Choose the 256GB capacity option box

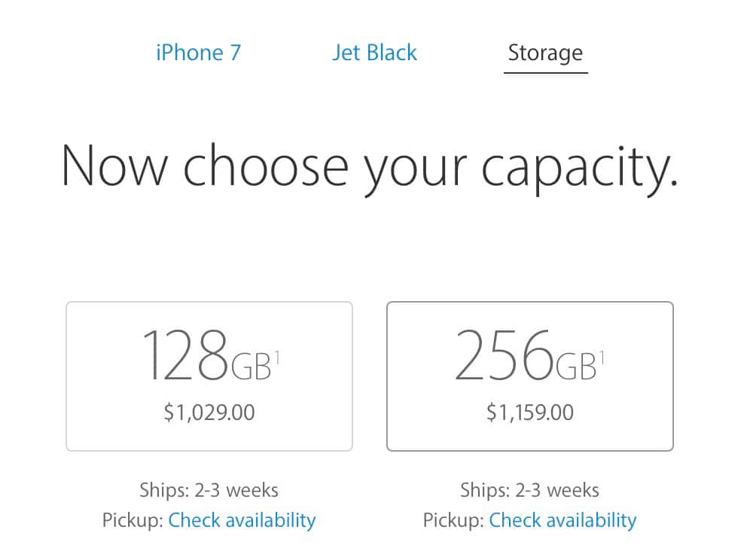(530, 376)
